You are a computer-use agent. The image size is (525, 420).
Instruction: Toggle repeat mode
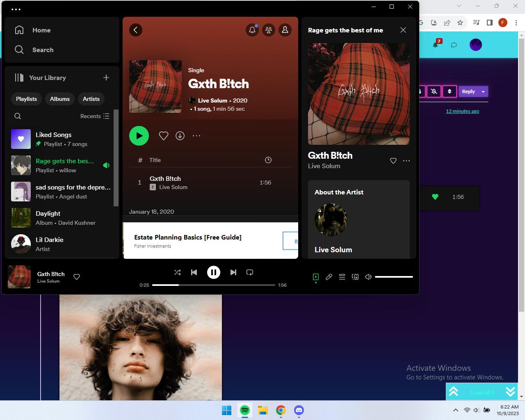[250, 272]
